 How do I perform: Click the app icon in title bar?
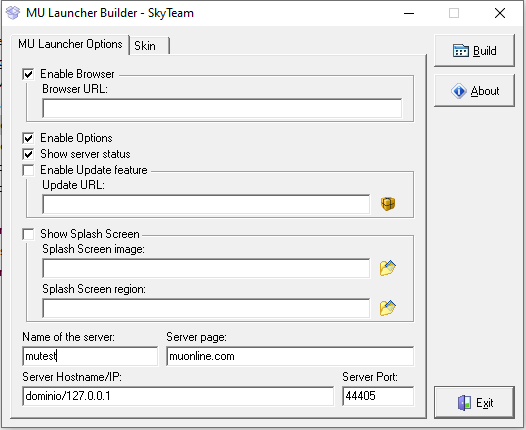pos(13,13)
